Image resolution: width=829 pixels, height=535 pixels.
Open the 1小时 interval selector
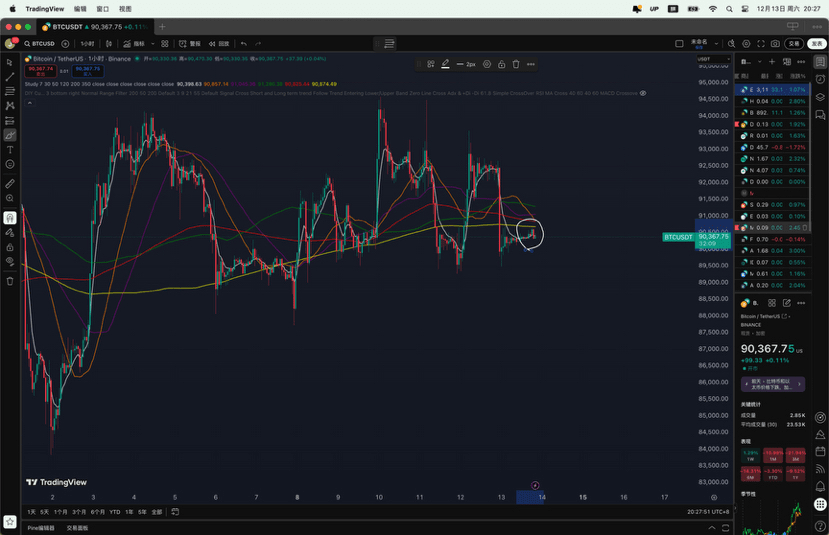87,44
